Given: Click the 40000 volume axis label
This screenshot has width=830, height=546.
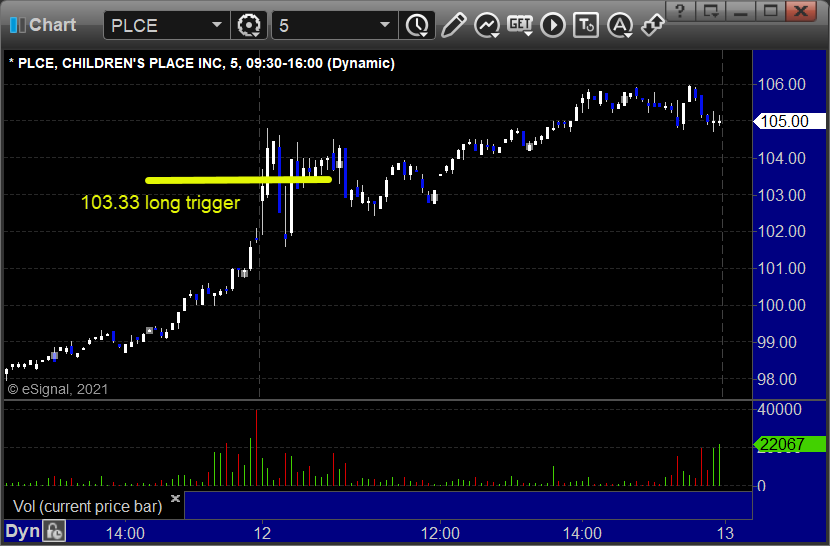Looking at the screenshot, I should pos(779,409).
